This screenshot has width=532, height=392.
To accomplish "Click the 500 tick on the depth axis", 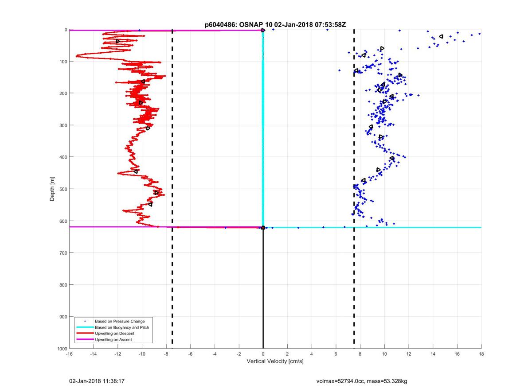I will 63,189.
